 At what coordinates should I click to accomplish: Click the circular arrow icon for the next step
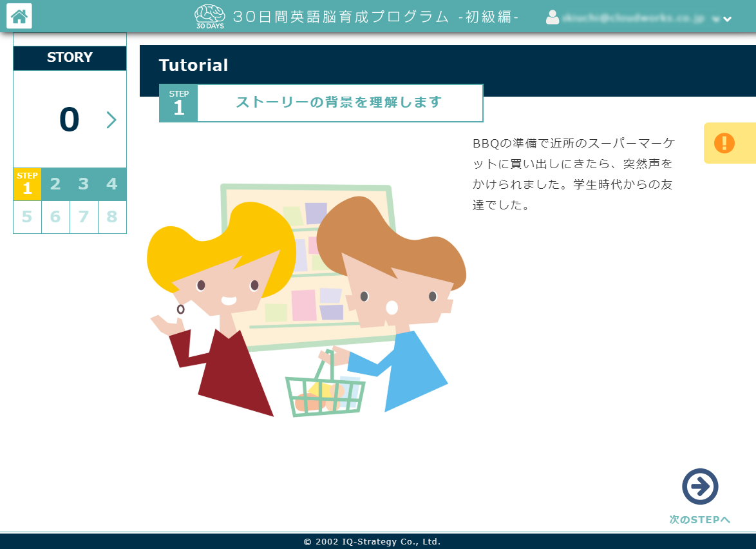[701, 488]
